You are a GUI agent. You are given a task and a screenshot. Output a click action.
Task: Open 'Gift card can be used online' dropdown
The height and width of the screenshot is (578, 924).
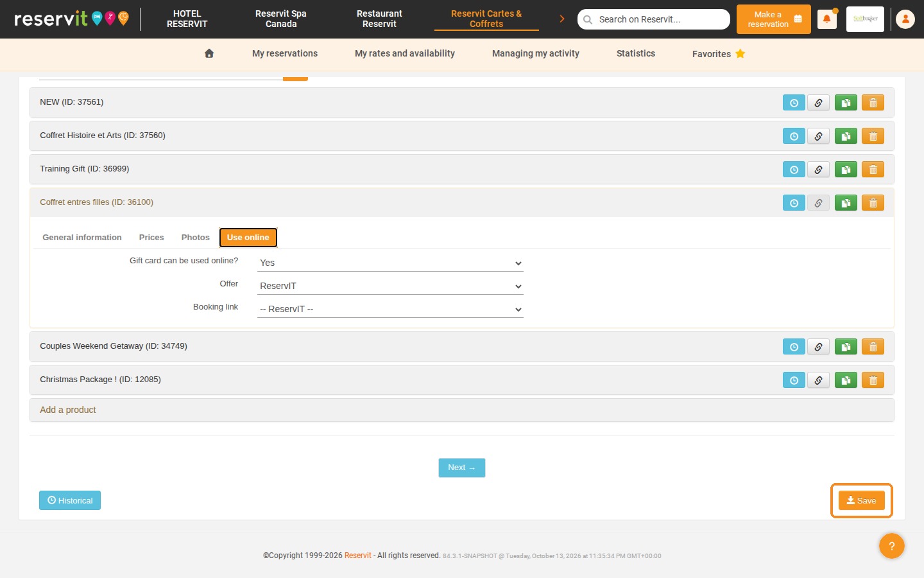(390, 263)
